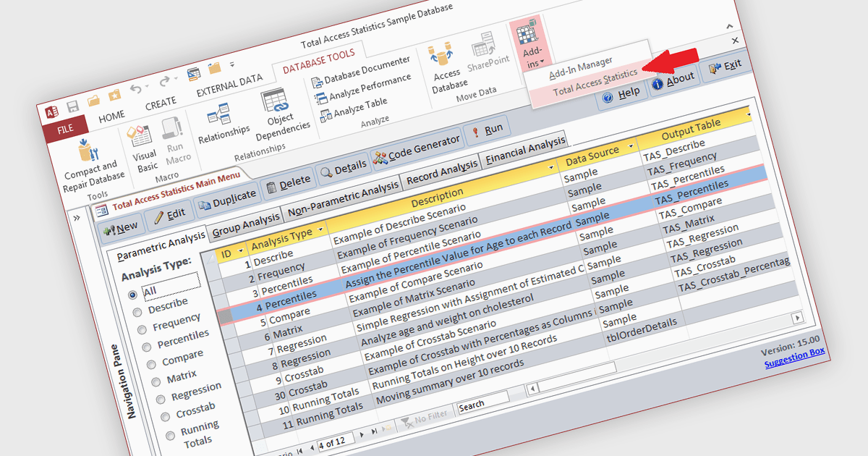Image resolution: width=868 pixels, height=456 pixels.
Task: Select the DATABASE TOOLS ribbon tab
Action: click(319, 61)
